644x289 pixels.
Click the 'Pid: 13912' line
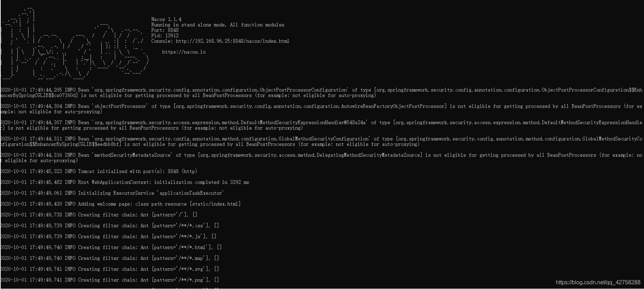coord(165,35)
